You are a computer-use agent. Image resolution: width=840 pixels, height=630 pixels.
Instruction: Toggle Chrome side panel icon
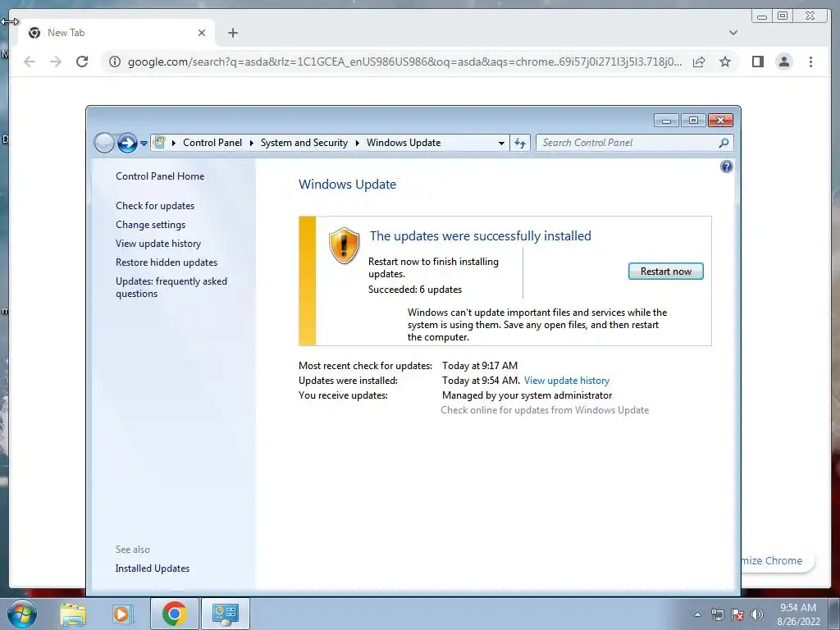point(757,62)
